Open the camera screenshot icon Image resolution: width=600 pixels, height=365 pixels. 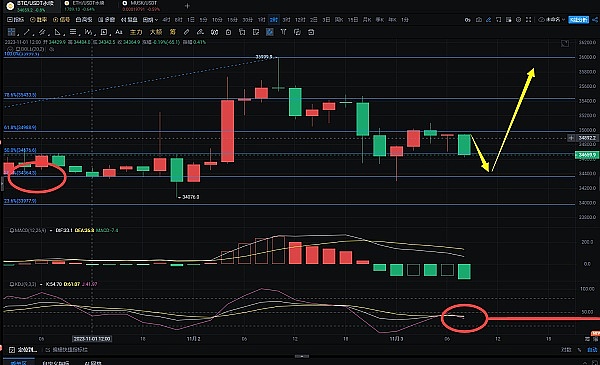click(x=478, y=20)
